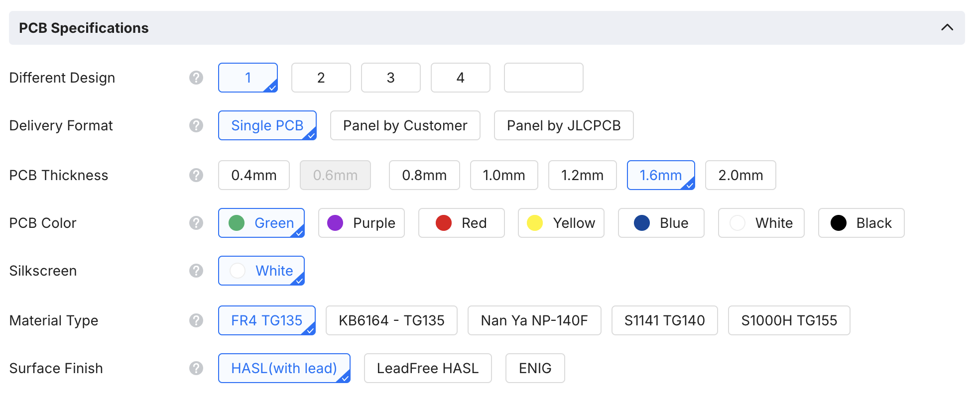Pick Purple PCB color

pyautogui.click(x=362, y=223)
